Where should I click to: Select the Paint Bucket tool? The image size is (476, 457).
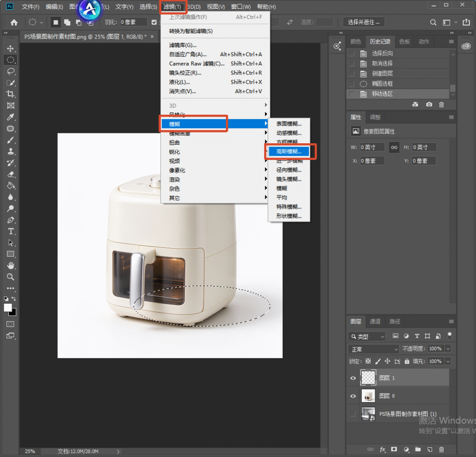[x=11, y=185]
